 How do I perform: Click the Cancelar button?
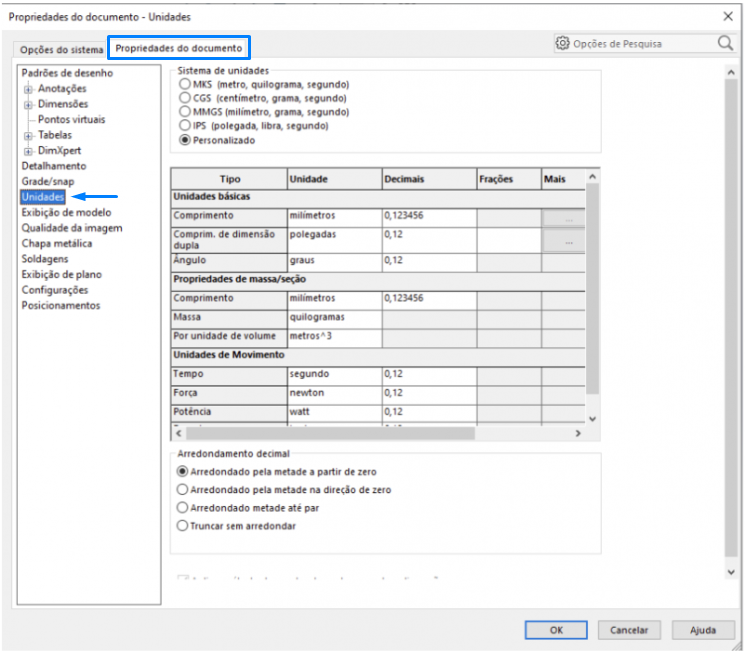pos(629,630)
